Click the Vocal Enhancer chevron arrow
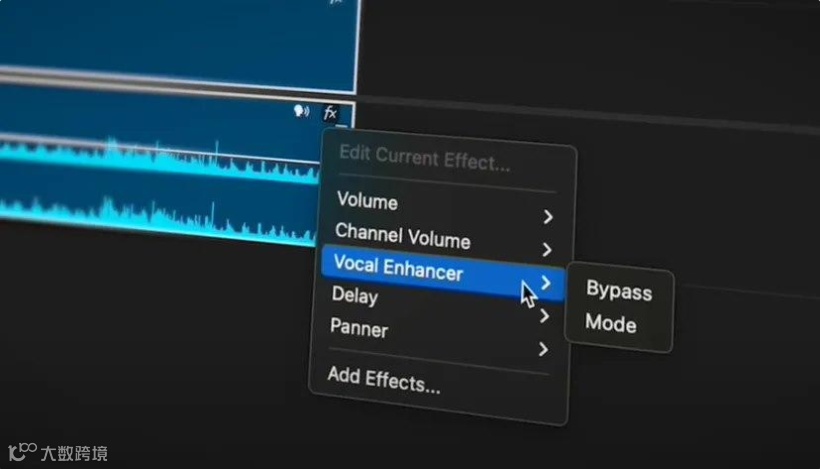The image size is (820, 469). [545, 283]
